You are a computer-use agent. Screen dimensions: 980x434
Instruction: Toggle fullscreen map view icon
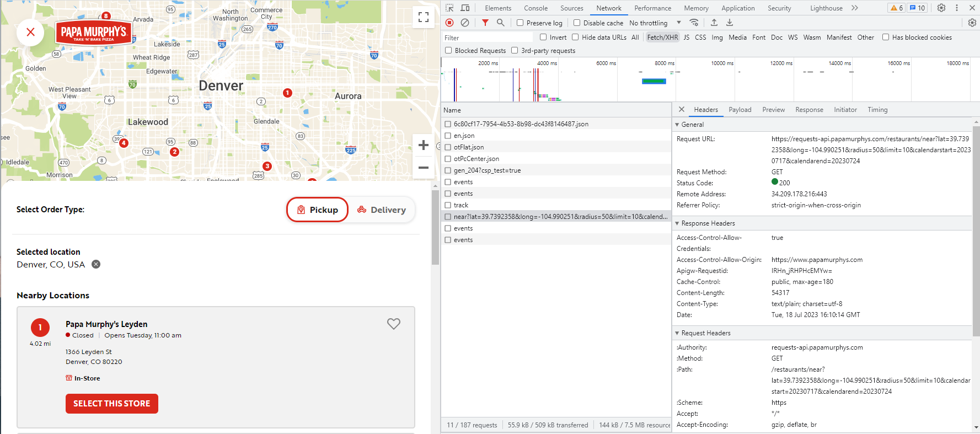click(x=424, y=17)
